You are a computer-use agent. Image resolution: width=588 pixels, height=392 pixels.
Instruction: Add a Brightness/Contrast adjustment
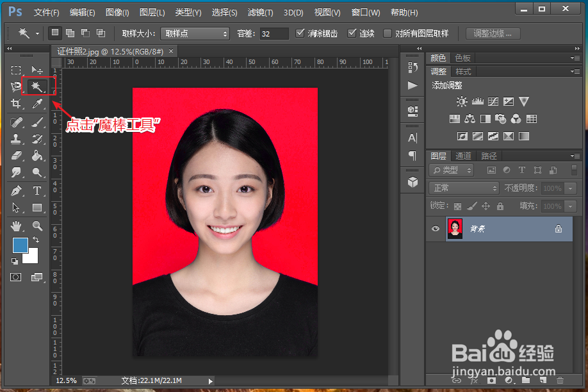point(461,101)
